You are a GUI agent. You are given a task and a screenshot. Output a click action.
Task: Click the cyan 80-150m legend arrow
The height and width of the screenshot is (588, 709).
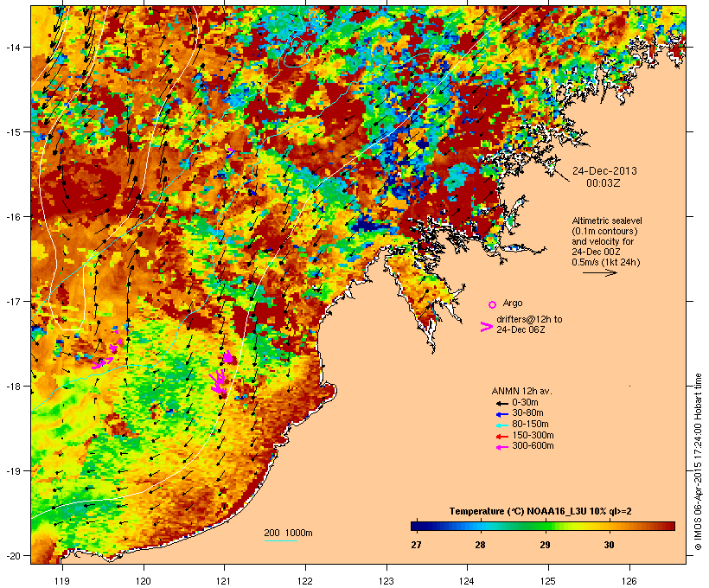502,425
